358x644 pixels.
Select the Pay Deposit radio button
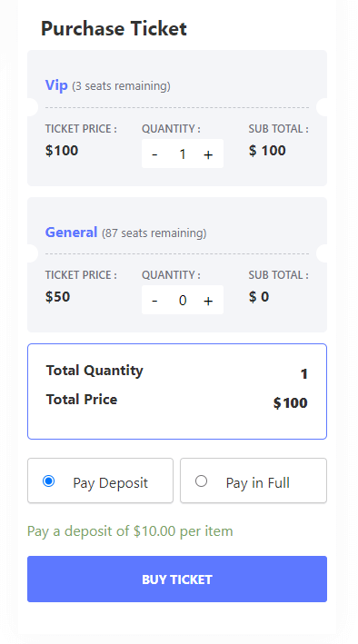[x=48, y=481]
